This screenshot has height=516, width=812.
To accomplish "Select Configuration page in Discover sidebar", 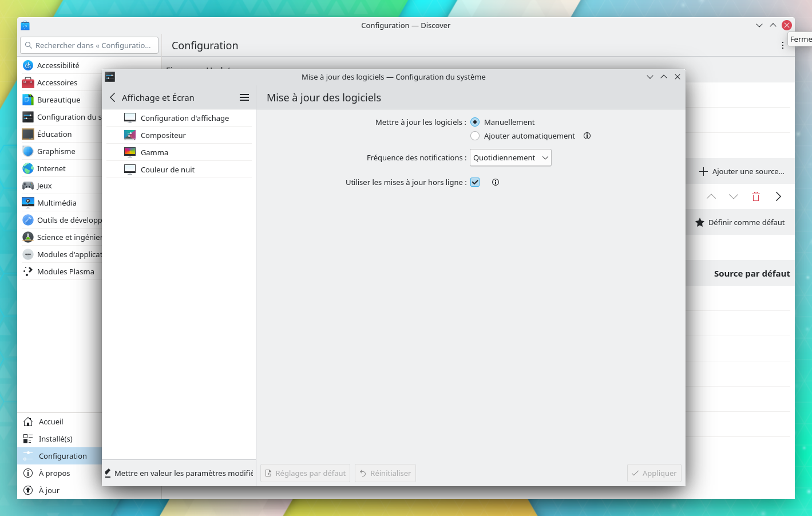I will click(x=60, y=456).
